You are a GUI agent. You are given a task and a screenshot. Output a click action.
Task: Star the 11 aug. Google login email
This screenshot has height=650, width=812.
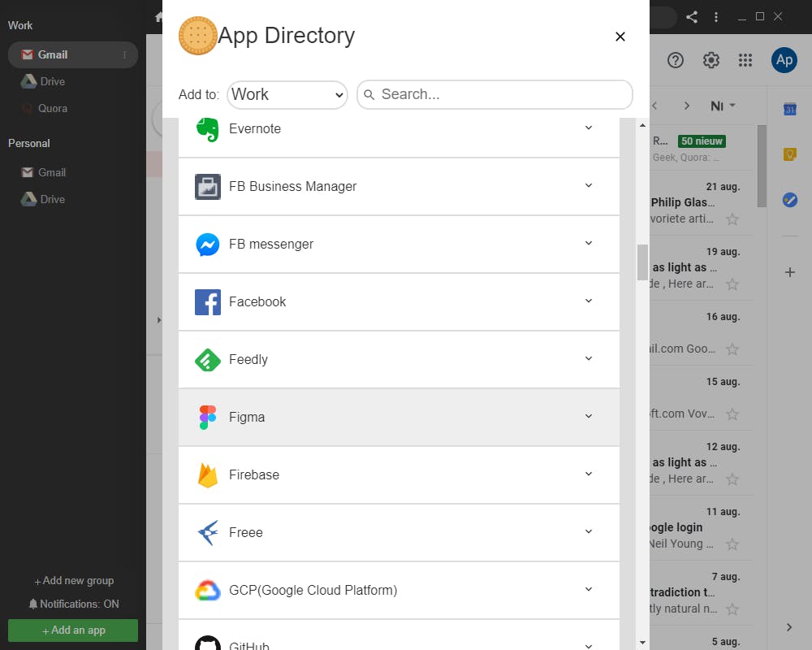coord(732,544)
